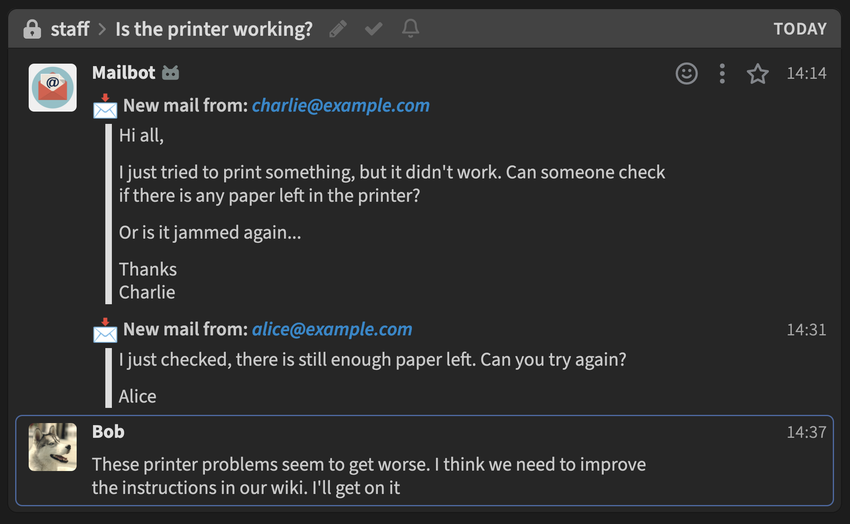Mark the topic resolved with the checkmark
The width and height of the screenshot is (850, 524).
click(x=374, y=29)
